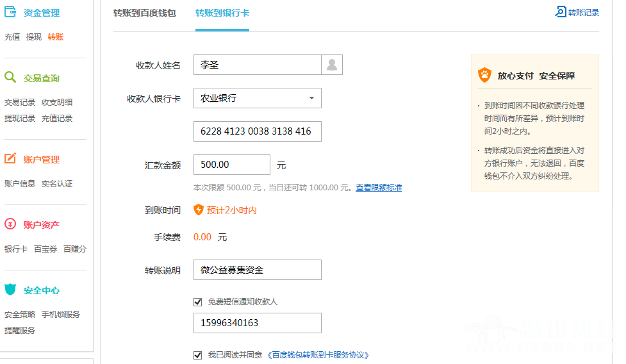Viewport: 626px width, 364px height.
Task: Go to 账户信息
Action: click(20, 184)
